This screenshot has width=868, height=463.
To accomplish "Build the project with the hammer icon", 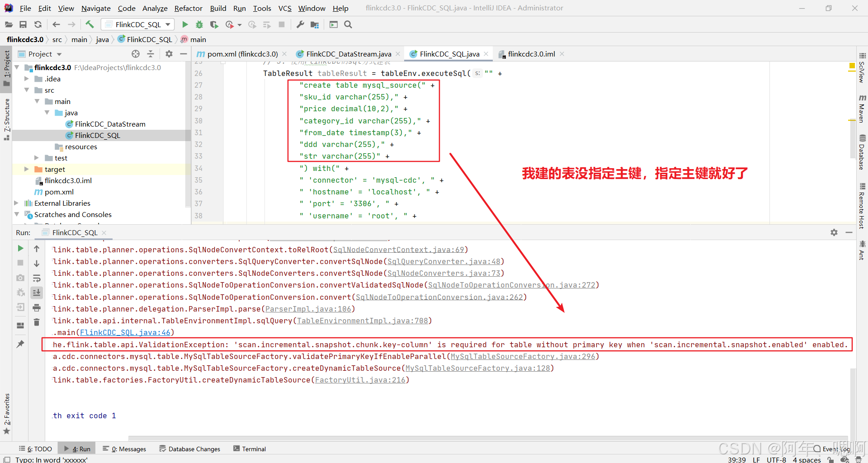I will coord(90,24).
